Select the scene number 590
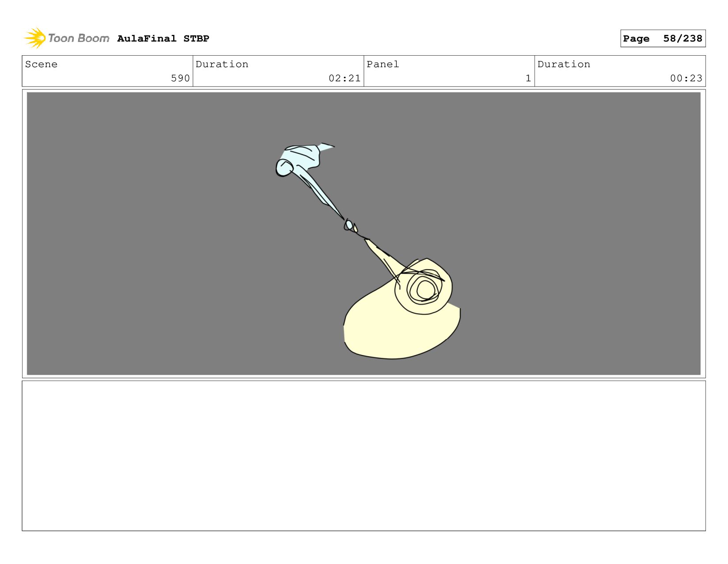The image size is (728, 564). pos(180,78)
